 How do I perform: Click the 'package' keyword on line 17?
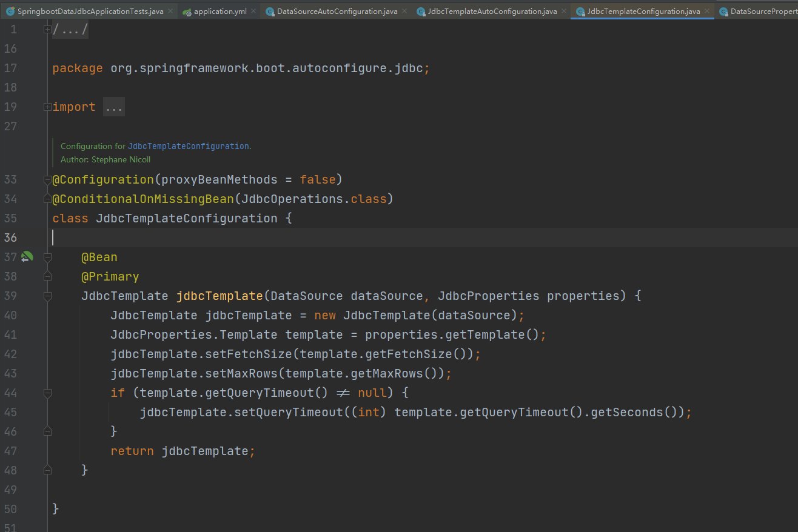point(78,68)
